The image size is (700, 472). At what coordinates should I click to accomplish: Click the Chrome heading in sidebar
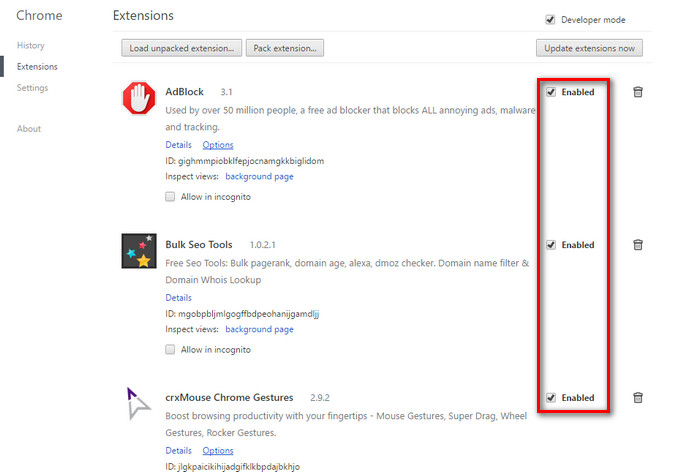click(39, 16)
